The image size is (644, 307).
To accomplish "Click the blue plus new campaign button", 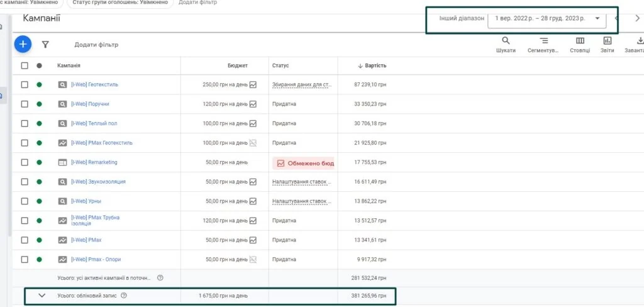I will (23, 44).
